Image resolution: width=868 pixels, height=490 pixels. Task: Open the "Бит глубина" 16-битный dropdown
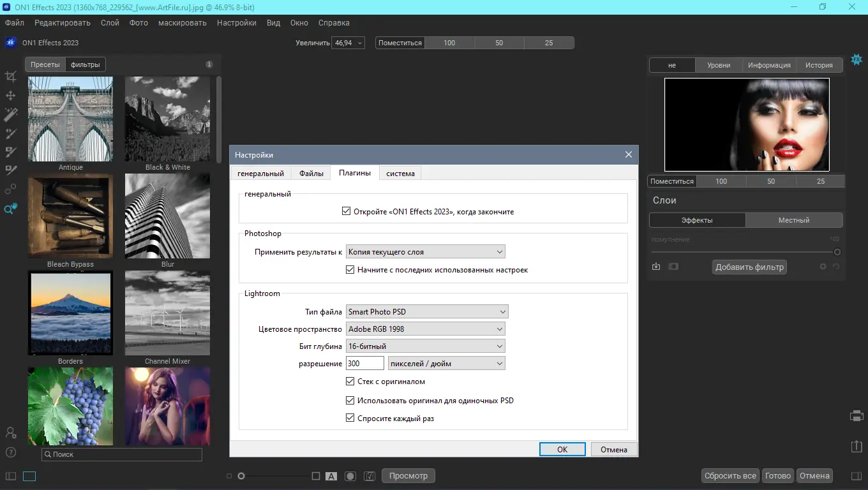425,346
